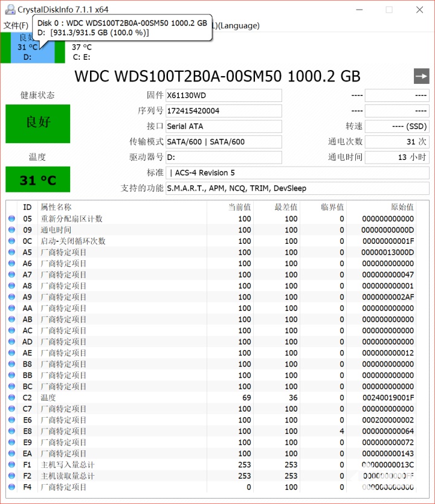435x504 pixels.
Task: Click the status dot for attribute F1
Action: 12,465
